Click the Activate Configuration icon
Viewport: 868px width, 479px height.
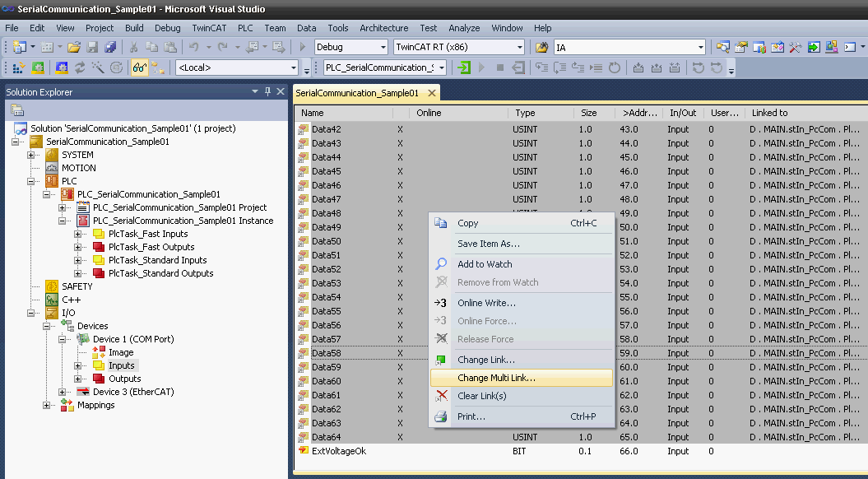pos(19,67)
